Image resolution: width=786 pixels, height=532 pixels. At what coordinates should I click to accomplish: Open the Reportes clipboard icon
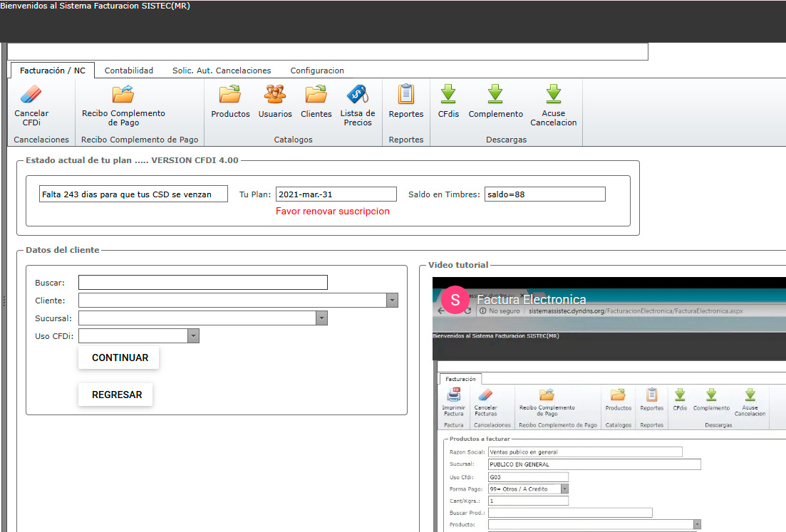(405, 95)
